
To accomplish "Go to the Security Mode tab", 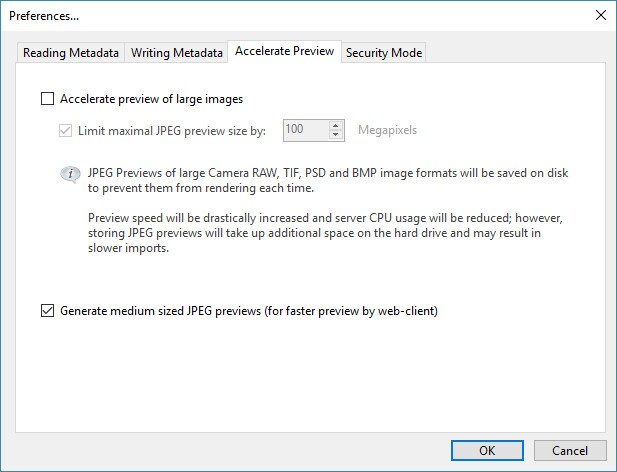I will [383, 53].
